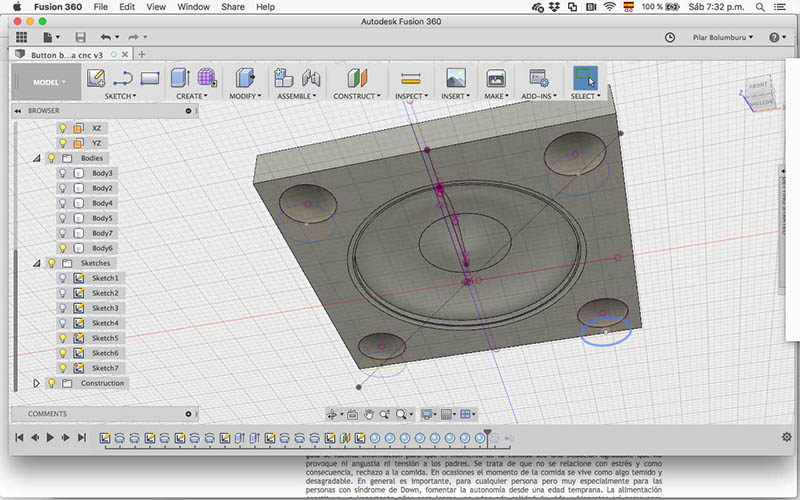Open the Help question mark dropdown
The width and height of the screenshot is (800, 500).
pos(777,37)
